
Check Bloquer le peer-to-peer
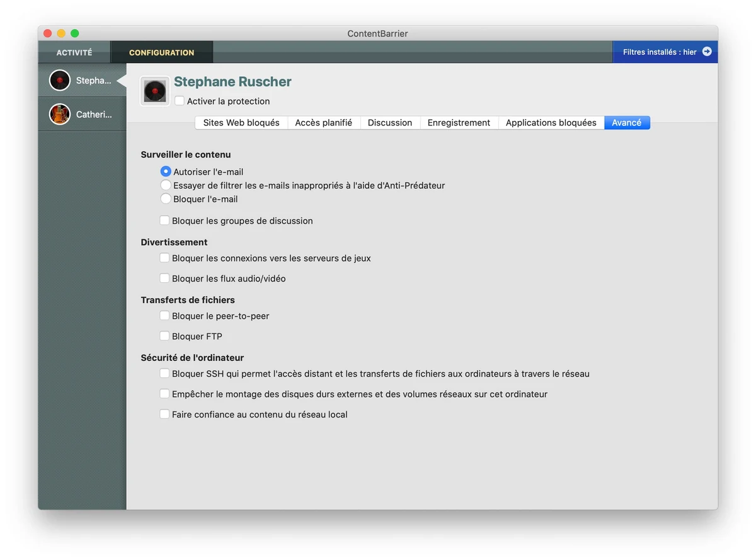tap(164, 316)
